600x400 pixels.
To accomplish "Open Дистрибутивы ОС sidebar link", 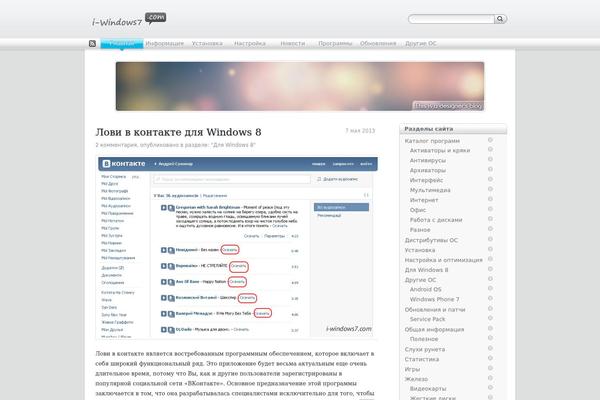I will click(431, 240).
